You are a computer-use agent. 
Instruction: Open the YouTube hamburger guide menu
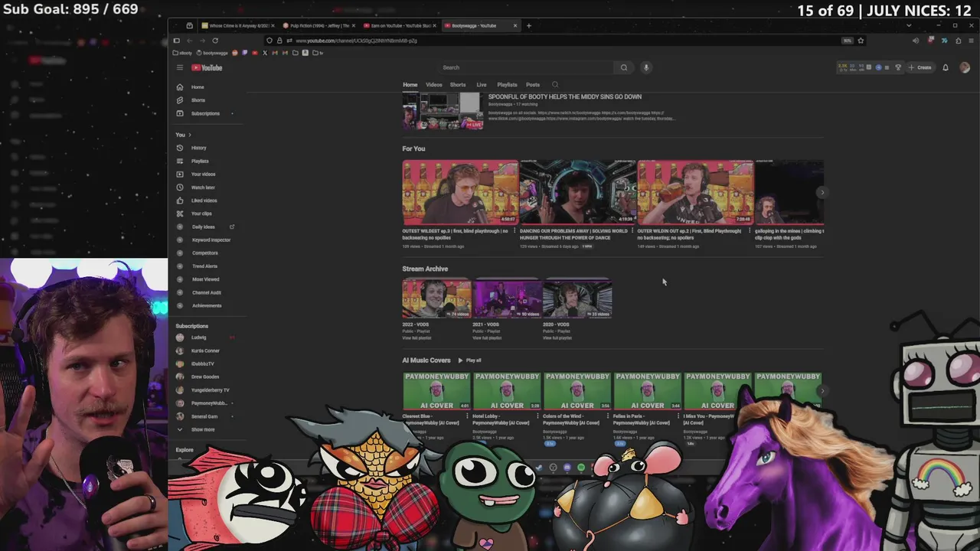(x=180, y=67)
